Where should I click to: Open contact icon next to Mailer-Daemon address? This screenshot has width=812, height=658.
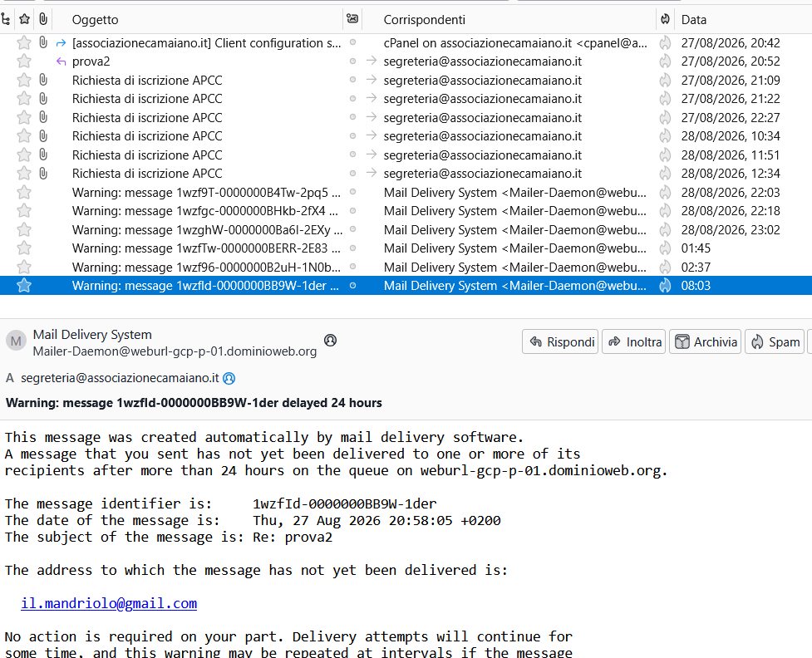(331, 340)
